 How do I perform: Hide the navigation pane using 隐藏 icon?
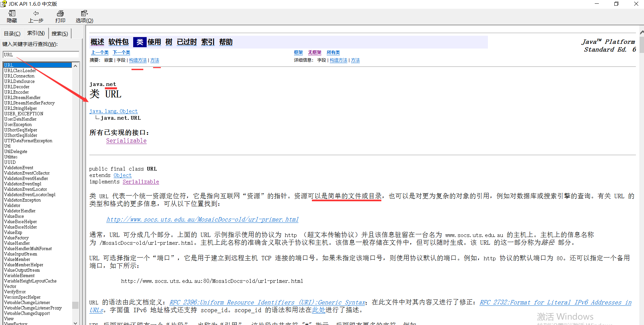tap(11, 16)
